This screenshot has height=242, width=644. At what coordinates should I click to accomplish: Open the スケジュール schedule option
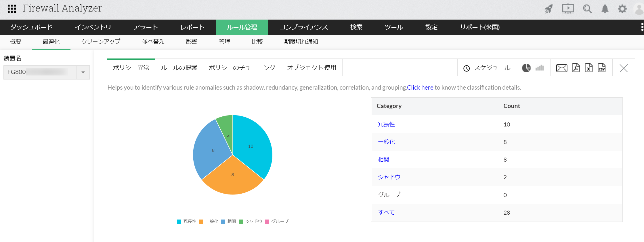click(x=487, y=68)
